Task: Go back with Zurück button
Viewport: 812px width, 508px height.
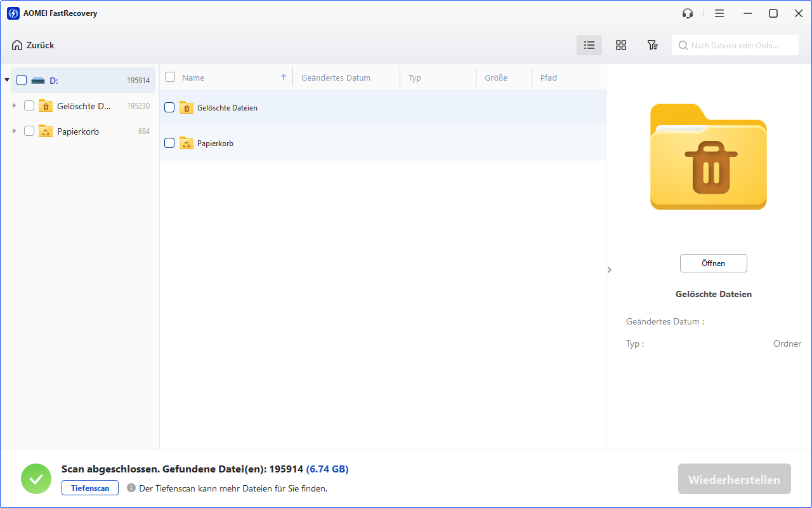Action: [33, 45]
